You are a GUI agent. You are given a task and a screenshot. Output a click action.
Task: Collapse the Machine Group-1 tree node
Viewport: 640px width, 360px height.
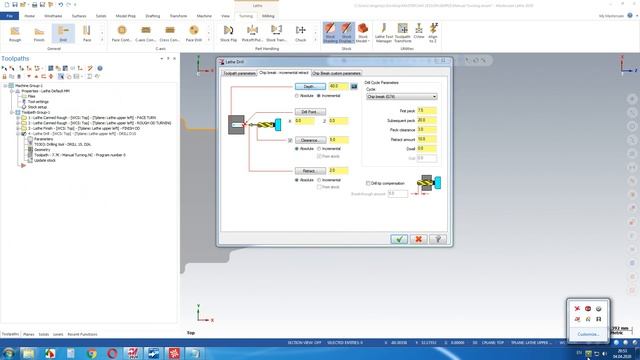click(x=5, y=86)
